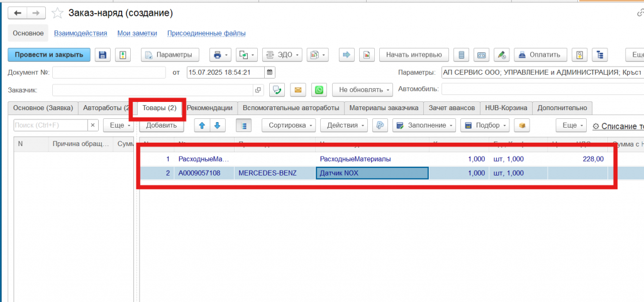Click the save document floppy disk icon
This screenshot has height=302, width=644.
click(103, 55)
